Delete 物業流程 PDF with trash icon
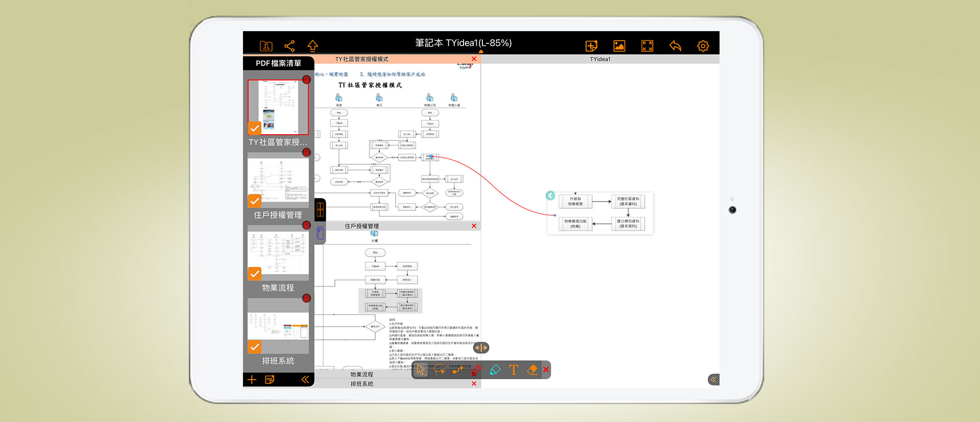Image resolution: width=980 pixels, height=422 pixels. [306, 225]
